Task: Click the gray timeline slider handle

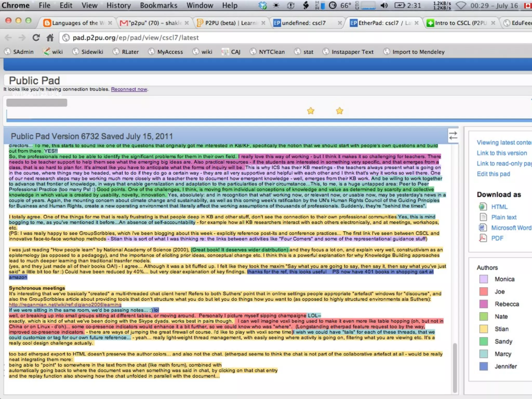Action: (37, 103)
